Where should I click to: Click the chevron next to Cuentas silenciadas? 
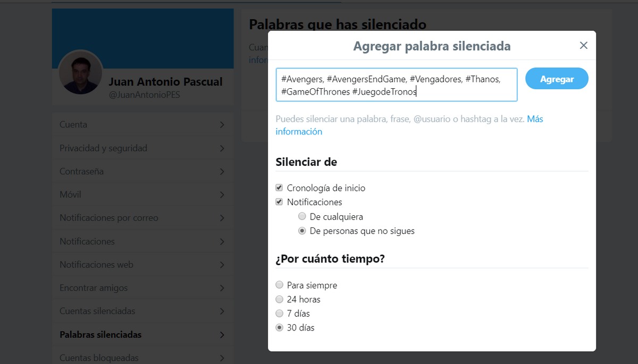pyautogui.click(x=222, y=311)
